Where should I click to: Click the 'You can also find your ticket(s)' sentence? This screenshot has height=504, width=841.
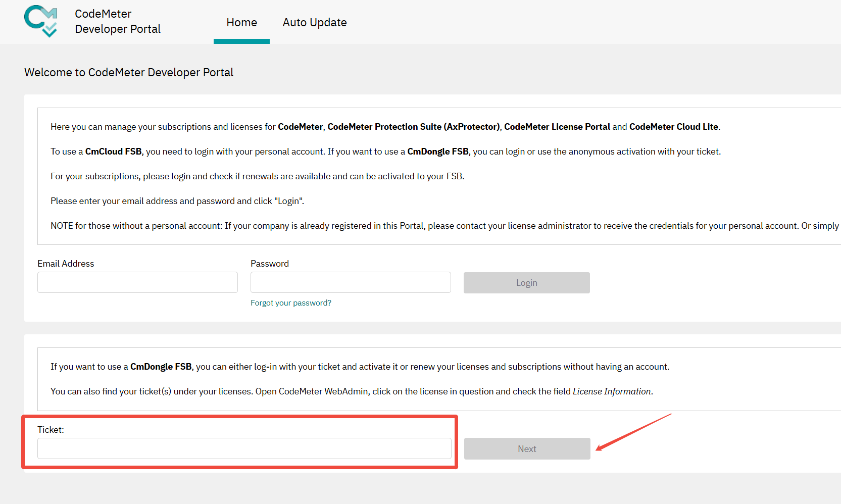coord(352,391)
